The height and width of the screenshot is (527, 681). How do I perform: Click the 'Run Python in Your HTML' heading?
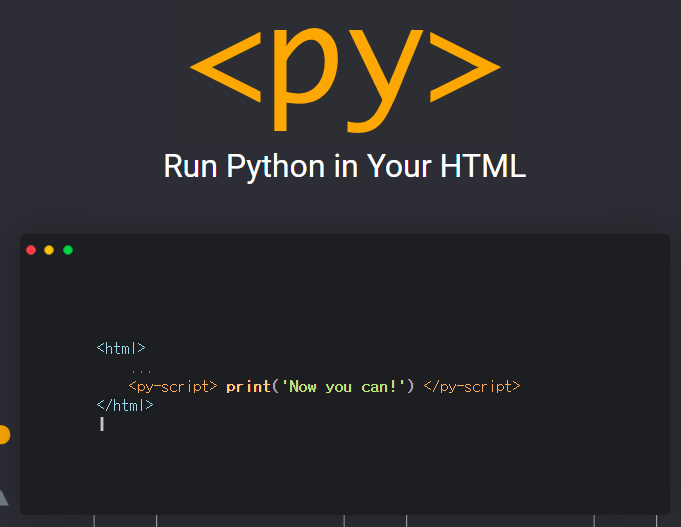pos(345,167)
